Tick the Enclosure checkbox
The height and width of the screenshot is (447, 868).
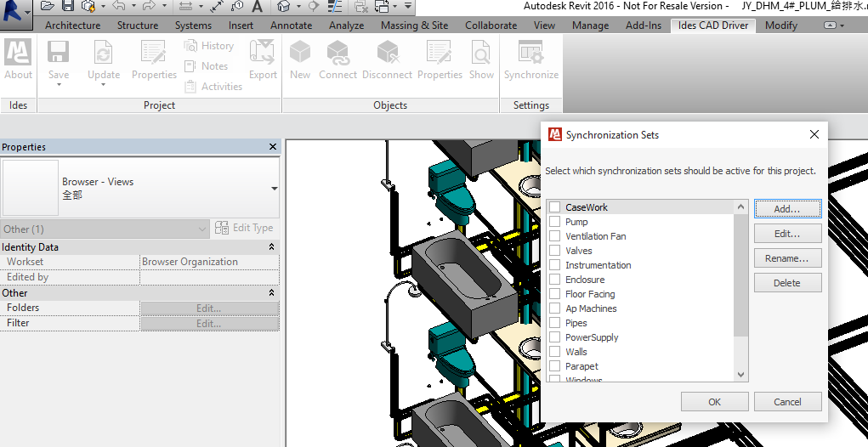(x=554, y=280)
